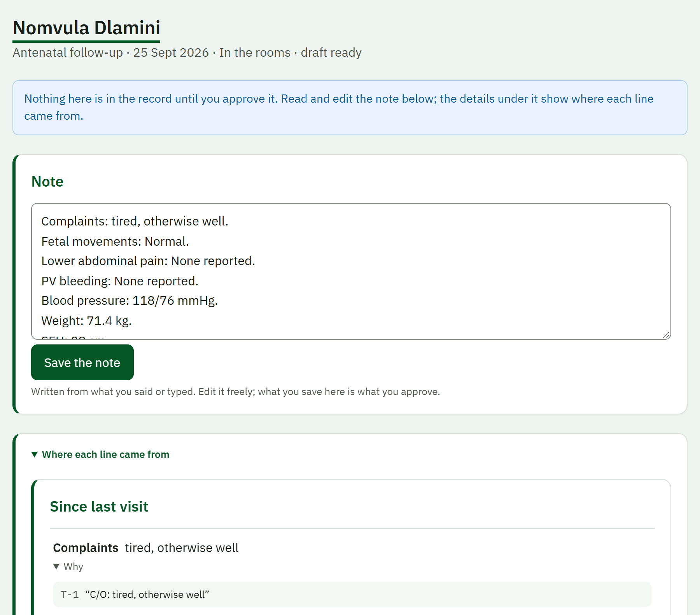Click the 'Lower abdominal pain: None reported.' line

click(x=148, y=261)
